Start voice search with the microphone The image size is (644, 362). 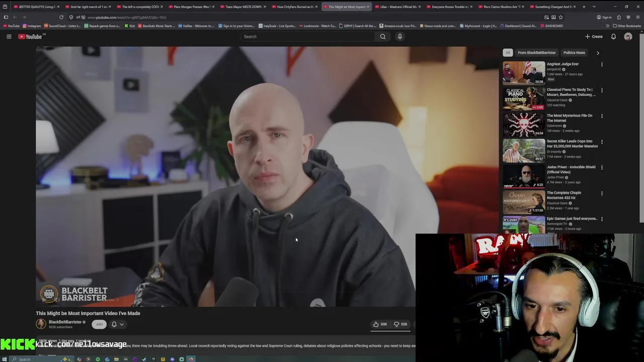pyautogui.click(x=400, y=36)
